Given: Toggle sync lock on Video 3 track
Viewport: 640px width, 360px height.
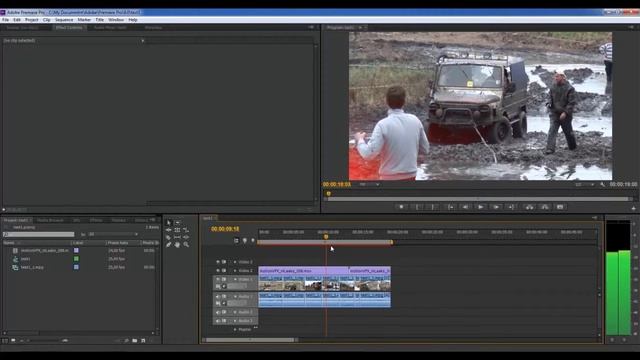Looking at the screenshot, I should click(x=224, y=262).
